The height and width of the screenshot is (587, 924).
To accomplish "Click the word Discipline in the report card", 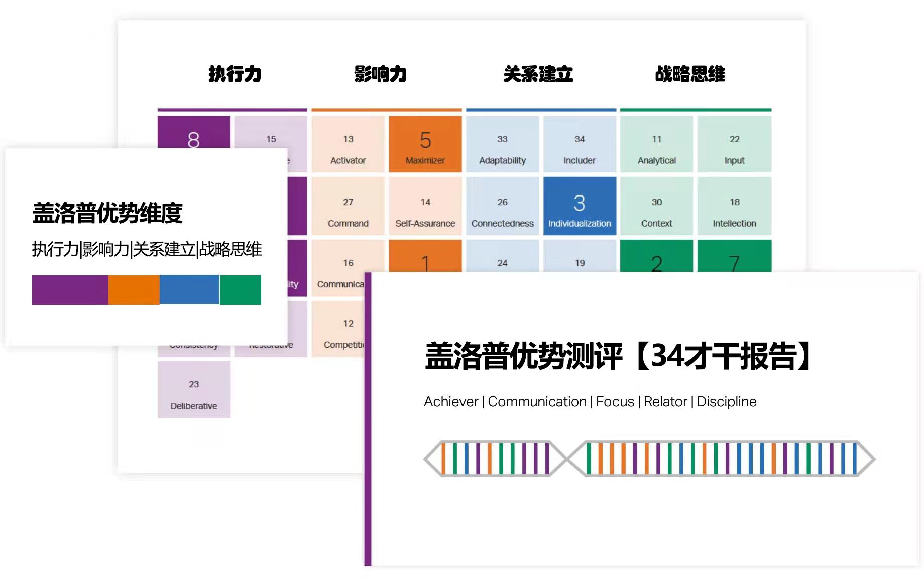I will tap(726, 402).
